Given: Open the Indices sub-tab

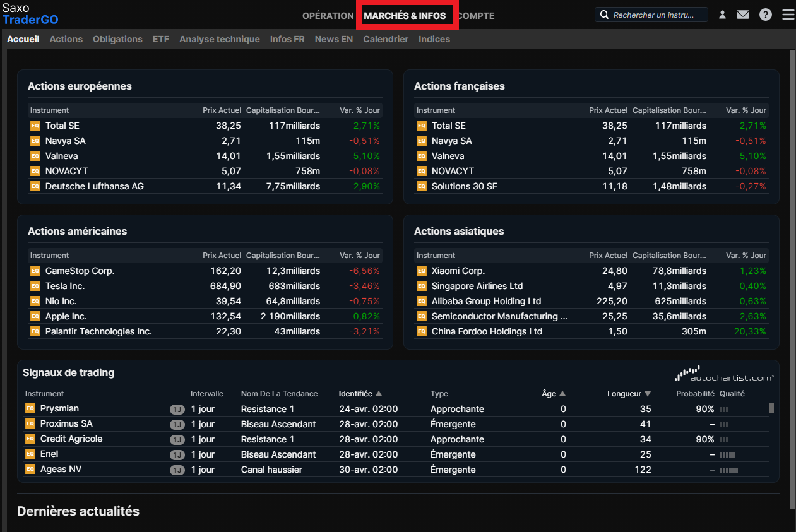Looking at the screenshot, I should tap(434, 39).
